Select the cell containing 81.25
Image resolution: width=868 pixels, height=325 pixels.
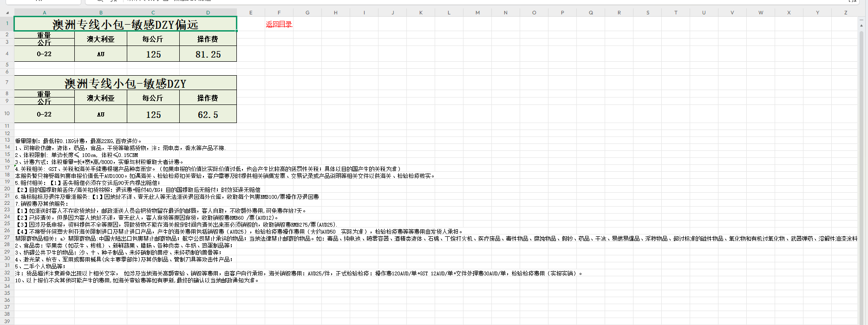208,54
